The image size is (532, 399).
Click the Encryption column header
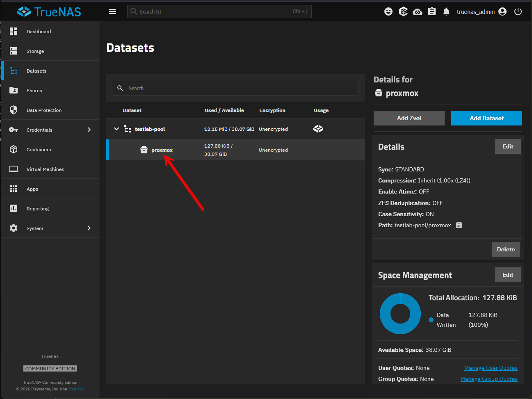coord(272,110)
